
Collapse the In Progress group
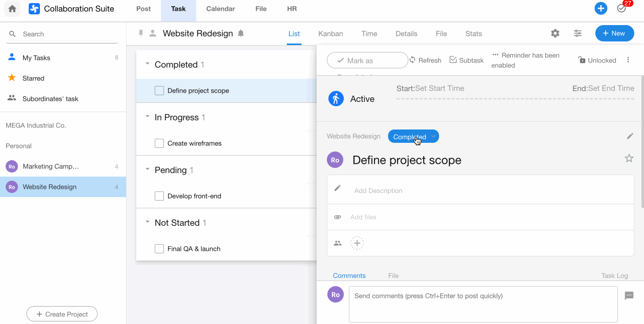click(148, 117)
